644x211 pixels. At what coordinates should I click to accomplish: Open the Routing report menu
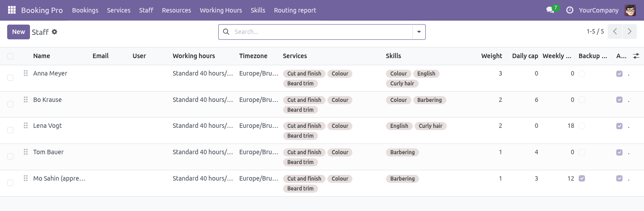295,10
